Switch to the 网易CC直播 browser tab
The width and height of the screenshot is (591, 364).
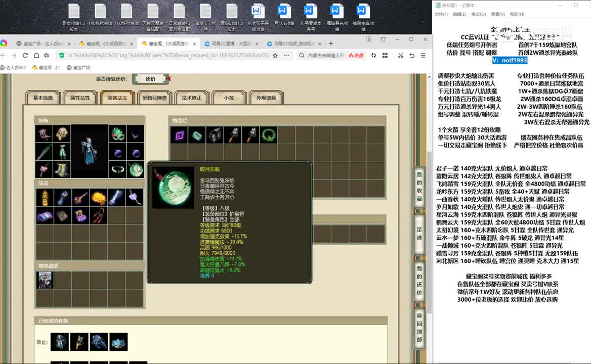coord(231,43)
